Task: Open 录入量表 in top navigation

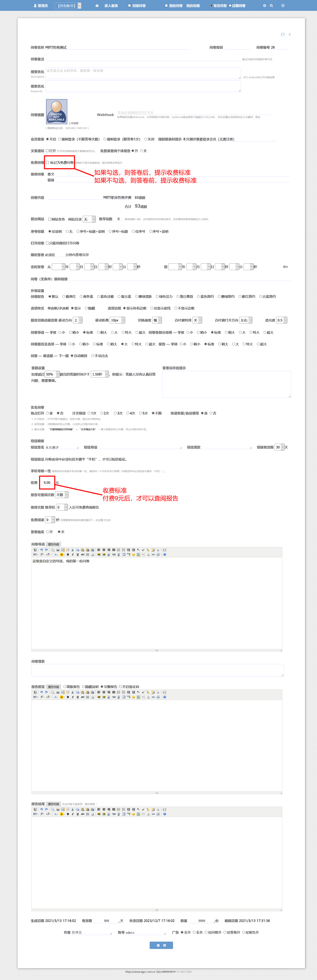Action: tap(111, 6)
